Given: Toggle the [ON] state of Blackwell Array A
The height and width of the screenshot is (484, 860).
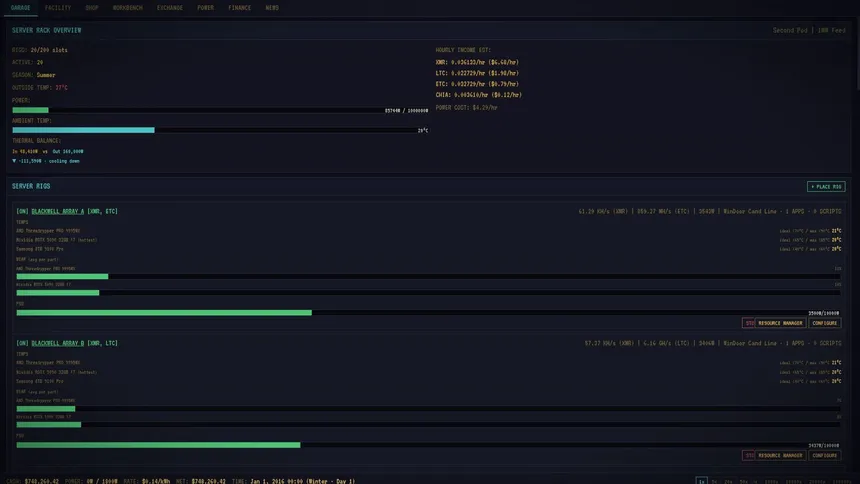Looking at the screenshot, I should click(22, 211).
